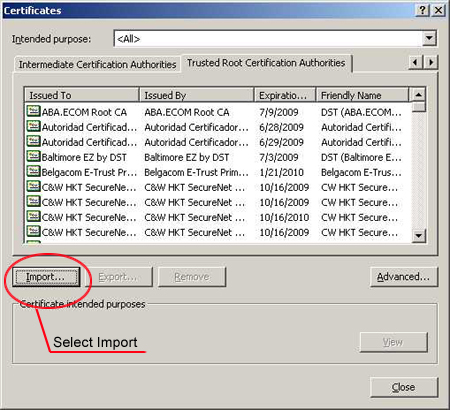Select 'Belgacom E-Trust Prim...' Issued By cell
Image resolution: width=450 pixels, height=410 pixels.
pyautogui.click(x=196, y=172)
